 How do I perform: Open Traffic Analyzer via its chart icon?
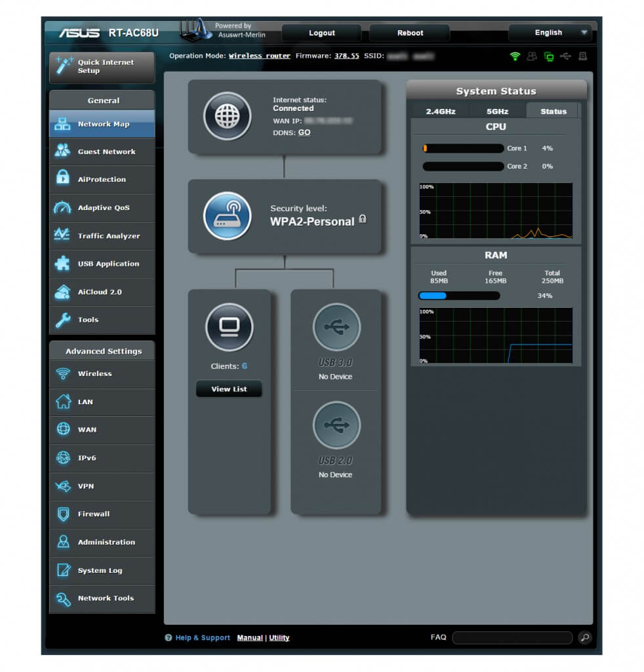coord(62,234)
